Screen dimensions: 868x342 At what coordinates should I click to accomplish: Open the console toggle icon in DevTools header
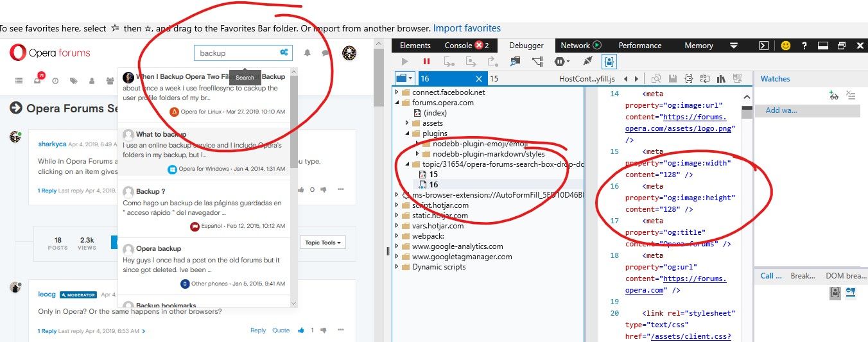coord(764,46)
